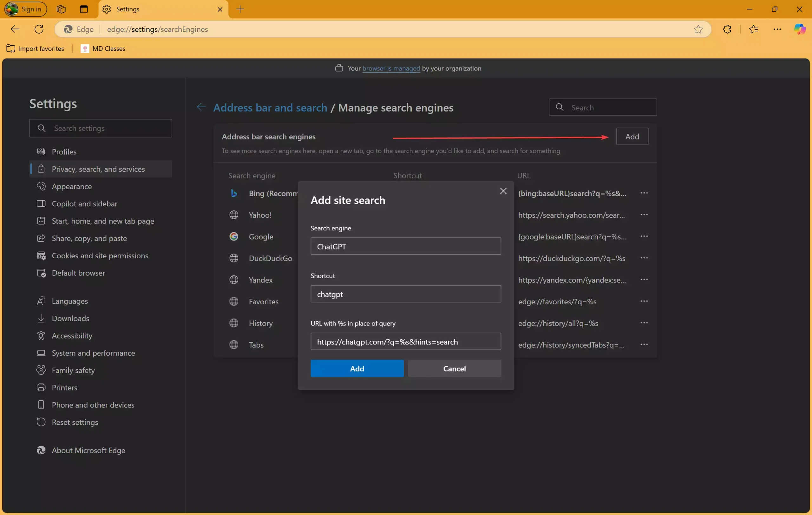Click the back arrow beside the Address bar breadcrumb
Image resolution: width=812 pixels, height=515 pixels.
click(x=201, y=107)
